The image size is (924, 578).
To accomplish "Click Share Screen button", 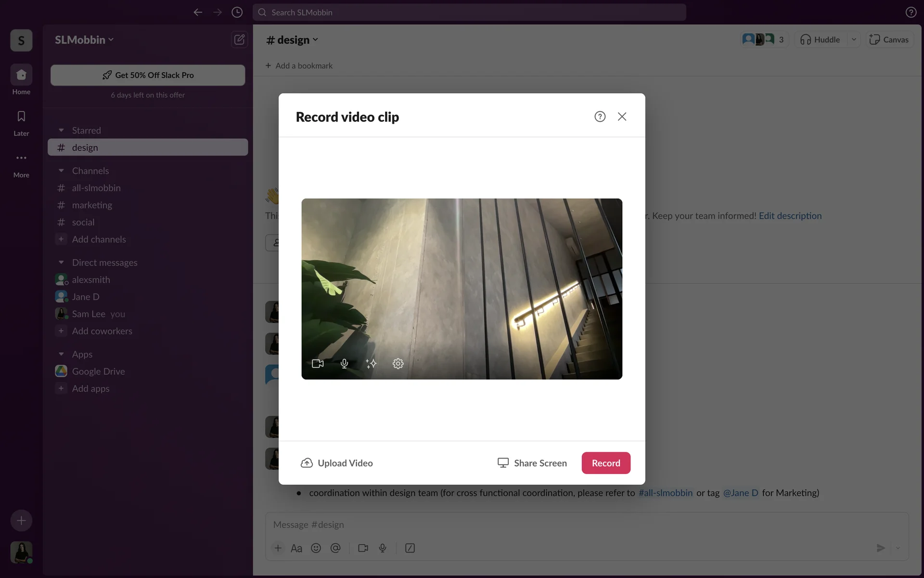I will click(532, 463).
